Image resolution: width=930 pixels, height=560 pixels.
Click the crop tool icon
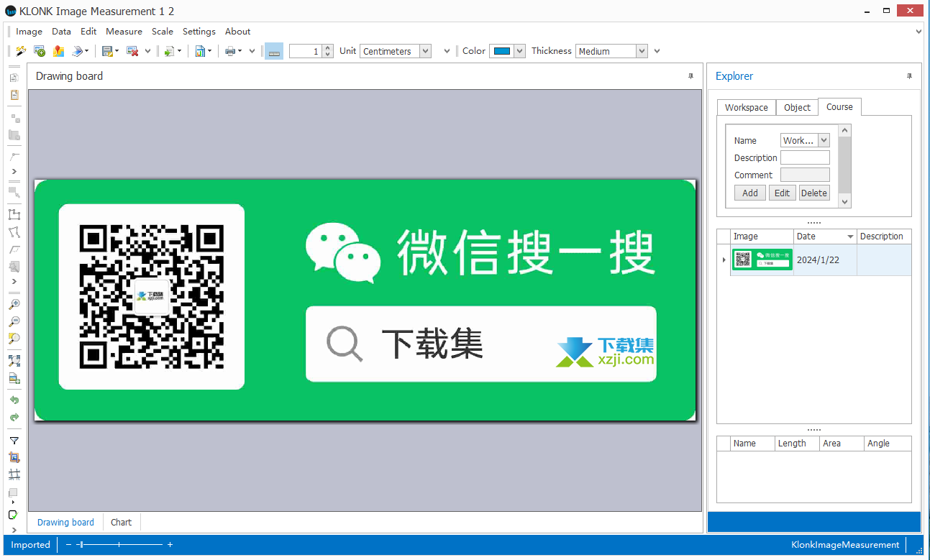click(x=14, y=457)
